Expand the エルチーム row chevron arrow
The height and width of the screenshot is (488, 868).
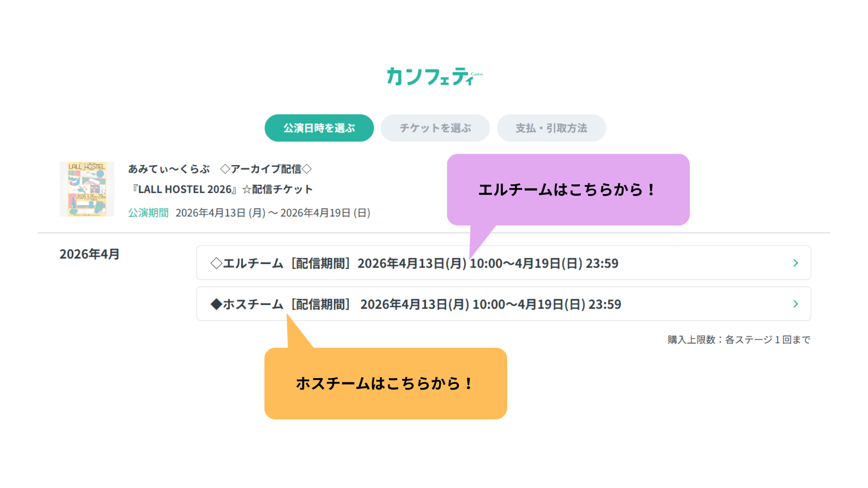click(796, 263)
